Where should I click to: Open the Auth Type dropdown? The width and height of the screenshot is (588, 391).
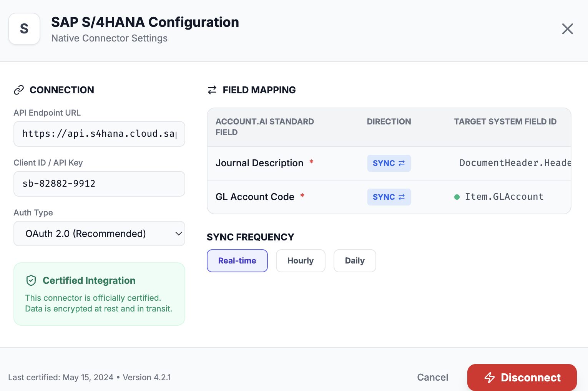[99, 234]
